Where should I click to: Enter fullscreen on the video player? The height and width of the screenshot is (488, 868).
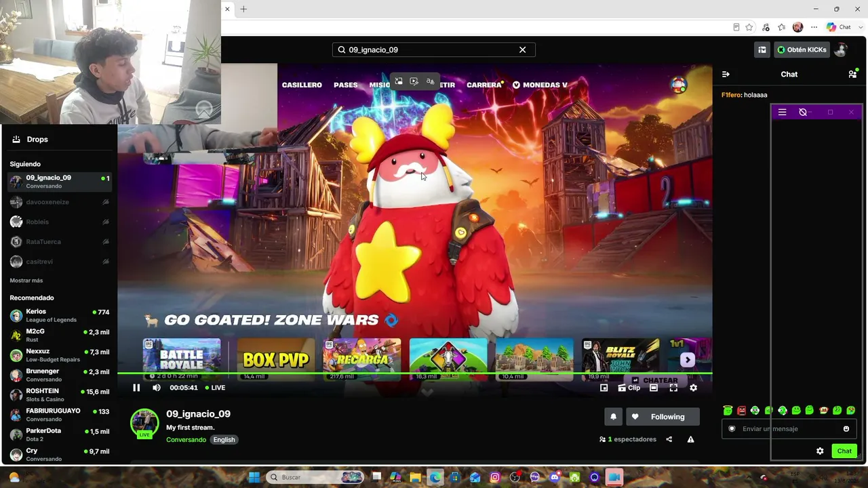pyautogui.click(x=673, y=388)
